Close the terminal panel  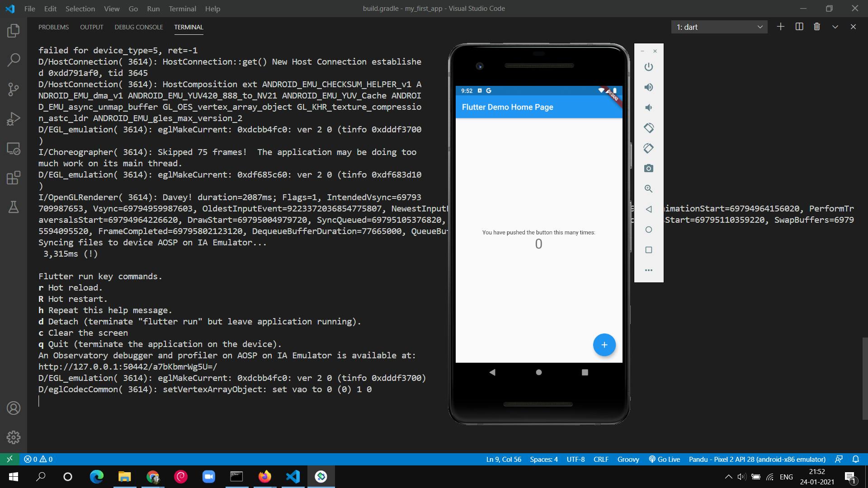pos(853,27)
